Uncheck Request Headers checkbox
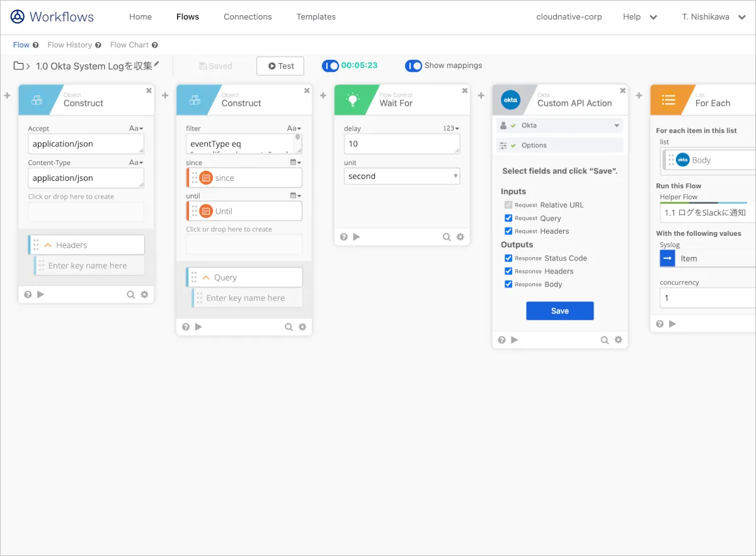Image resolution: width=756 pixels, height=556 pixels. click(x=508, y=231)
